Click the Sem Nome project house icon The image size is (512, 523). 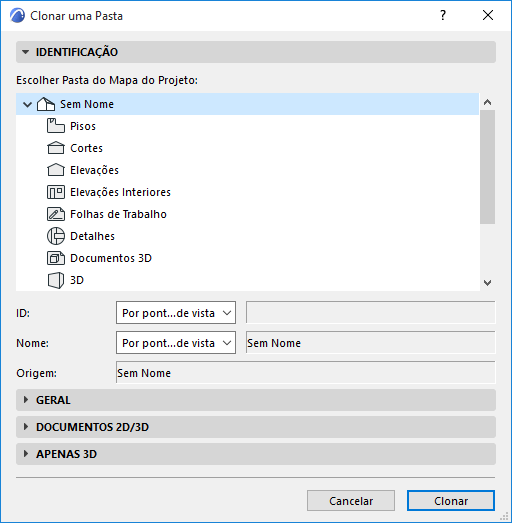tap(46, 104)
